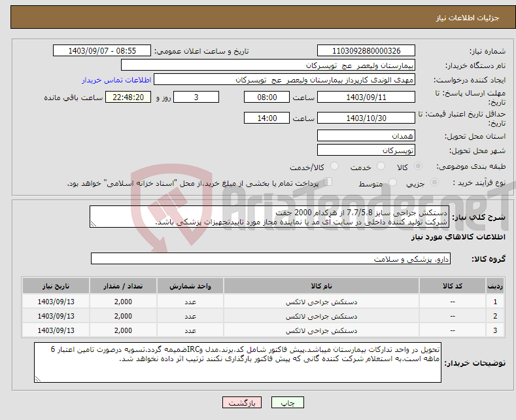
Task: Select the کالا/خدمت radio button
Action: (334, 166)
